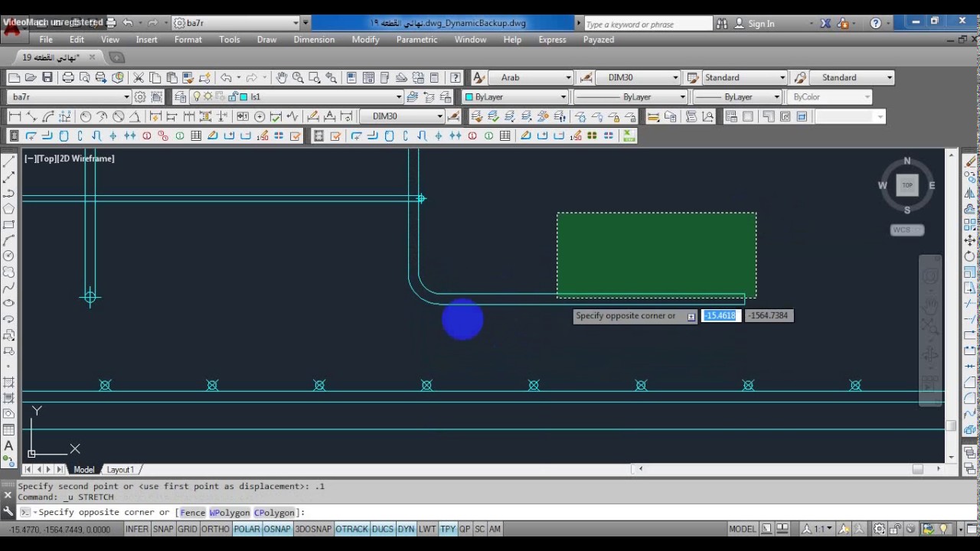Open the Insert menu
Image resolution: width=980 pixels, height=551 pixels.
146,40
